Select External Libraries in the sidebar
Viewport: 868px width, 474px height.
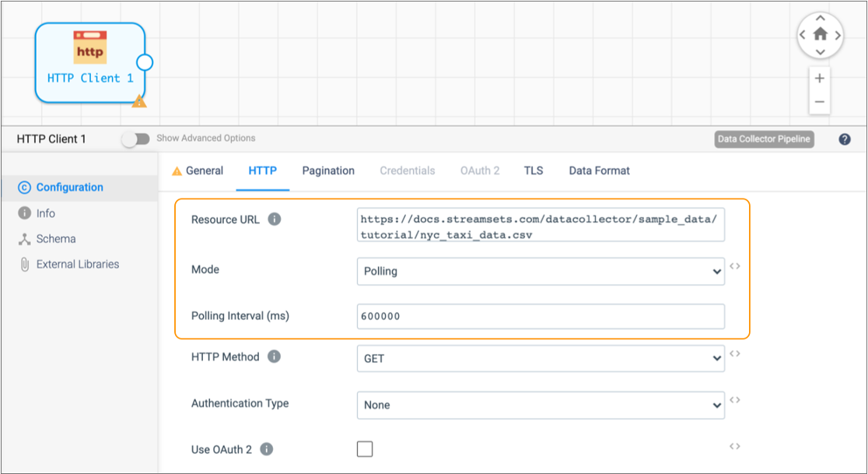(78, 265)
